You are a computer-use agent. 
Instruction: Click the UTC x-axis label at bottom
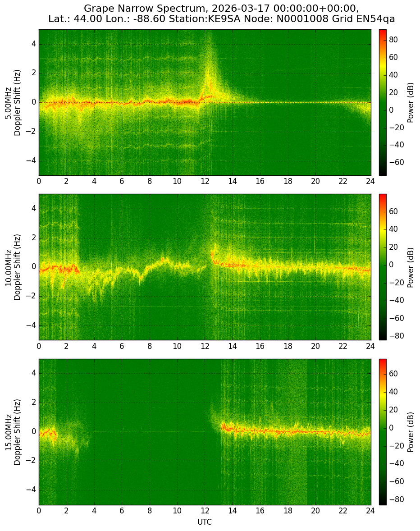coord(205,522)
